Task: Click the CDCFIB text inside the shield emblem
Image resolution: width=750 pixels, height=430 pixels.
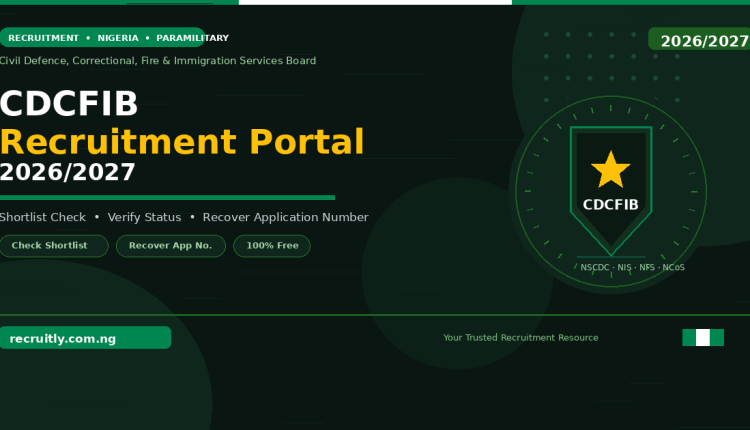Action: tap(611, 205)
